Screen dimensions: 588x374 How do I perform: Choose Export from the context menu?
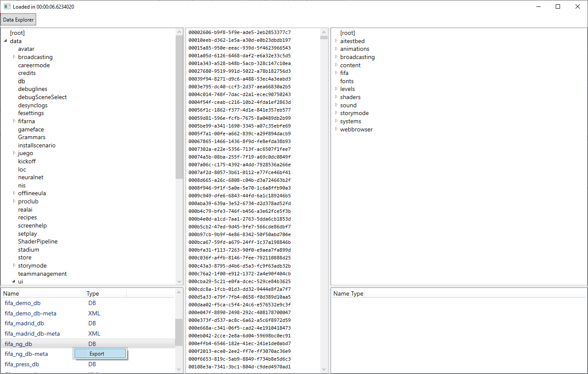(99, 353)
